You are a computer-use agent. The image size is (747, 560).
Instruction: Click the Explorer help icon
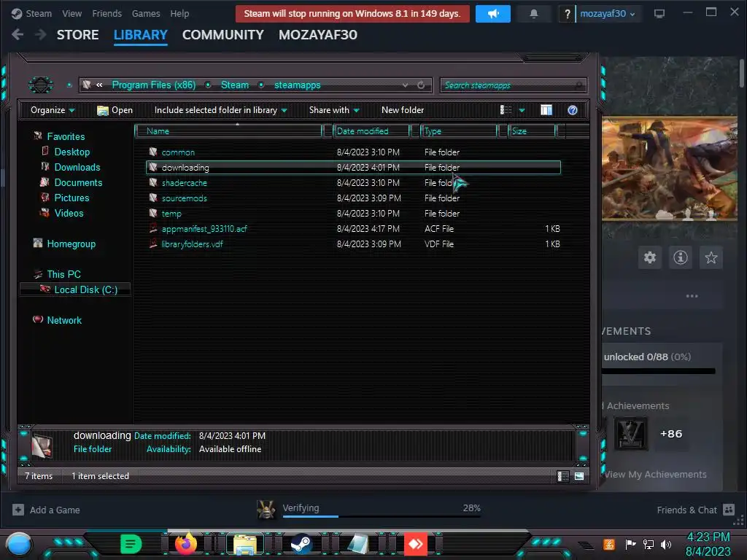[x=573, y=110]
